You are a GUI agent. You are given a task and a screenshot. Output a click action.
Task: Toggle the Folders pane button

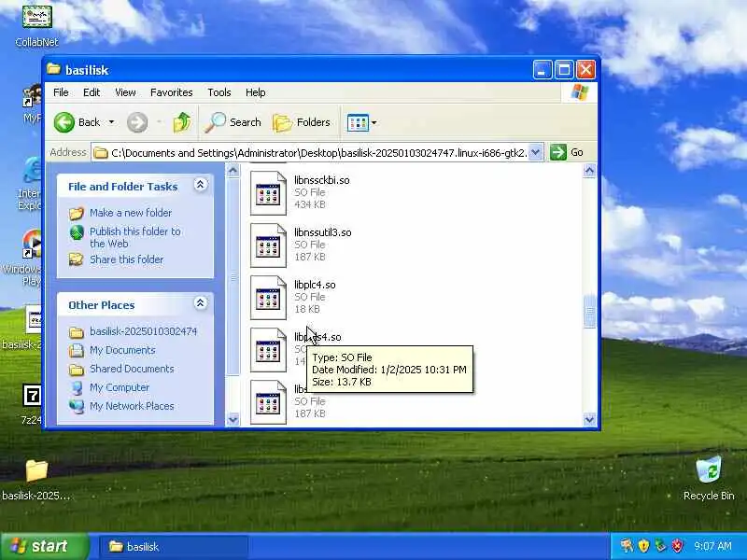pyautogui.click(x=302, y=122)
